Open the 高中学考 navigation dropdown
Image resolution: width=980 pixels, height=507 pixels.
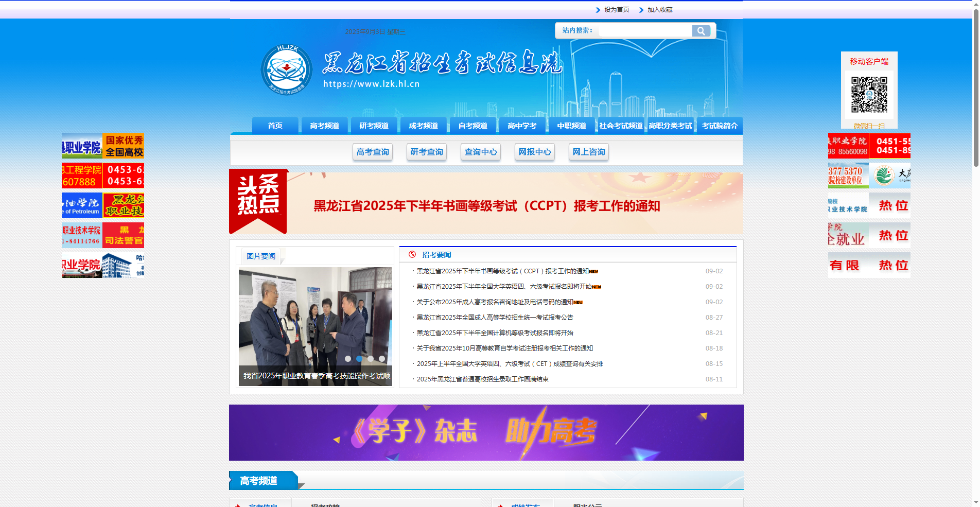point(522,125)
